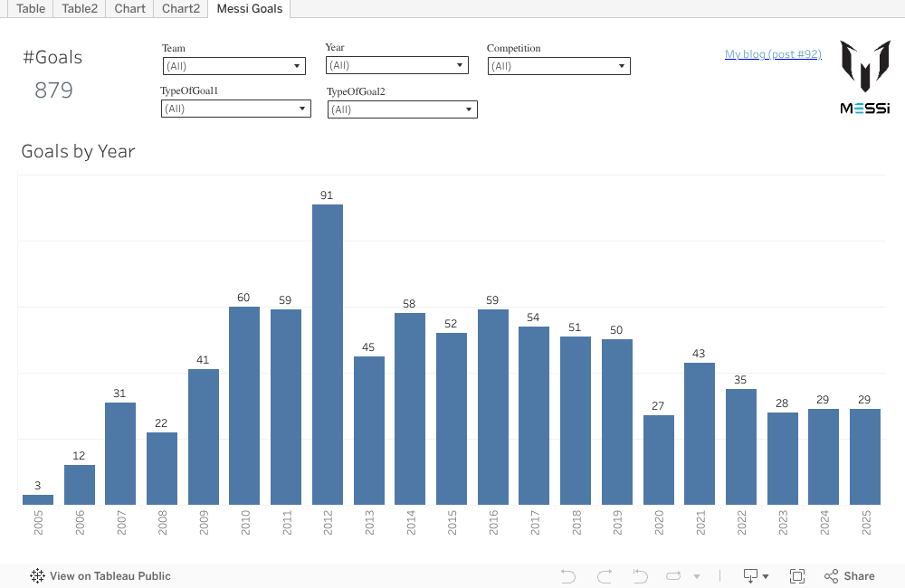
Task: Open the Table2 tab
Action: coord(80,9)
